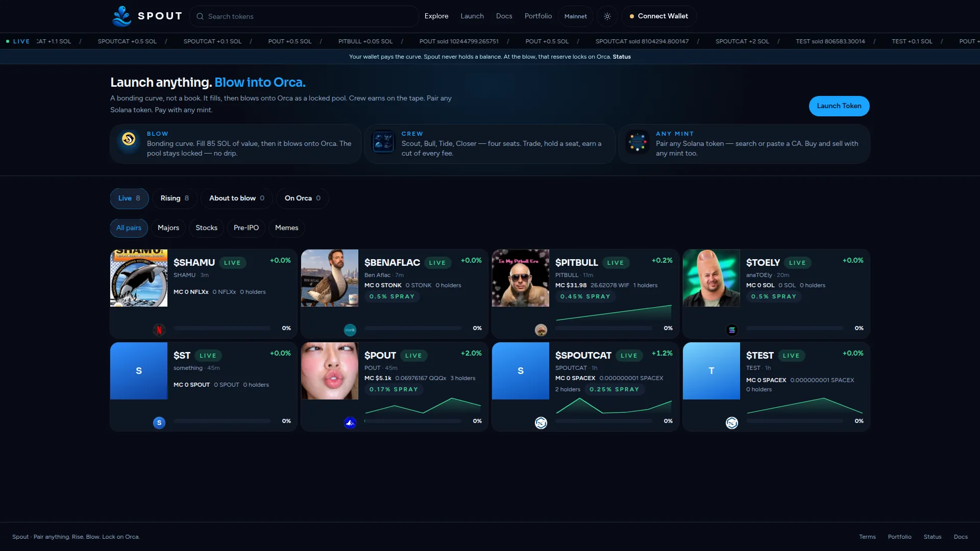The image size is (980, 551).
Task: Open the Docs nav item in header
Action: 504,16
